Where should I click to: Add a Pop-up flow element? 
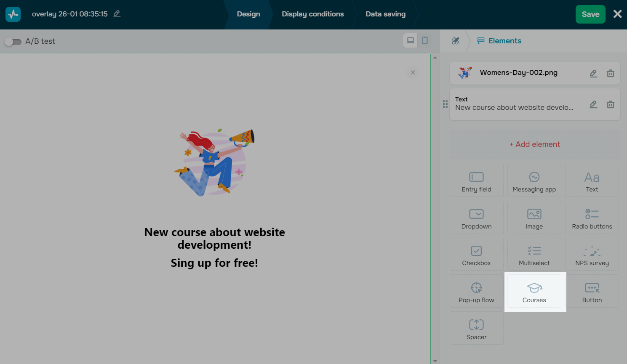pos(477,291)
